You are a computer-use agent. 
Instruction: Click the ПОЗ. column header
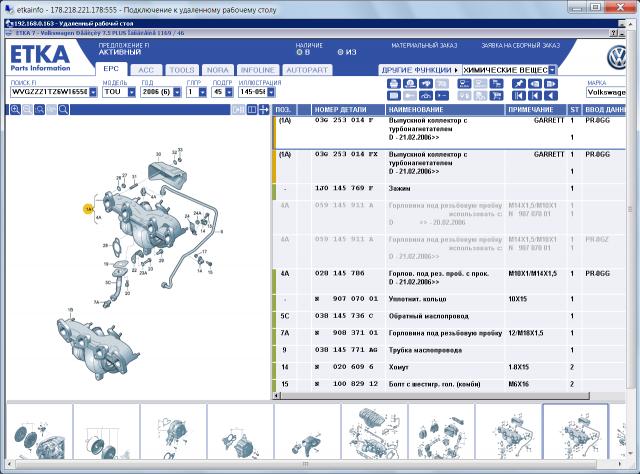[284, 109]
